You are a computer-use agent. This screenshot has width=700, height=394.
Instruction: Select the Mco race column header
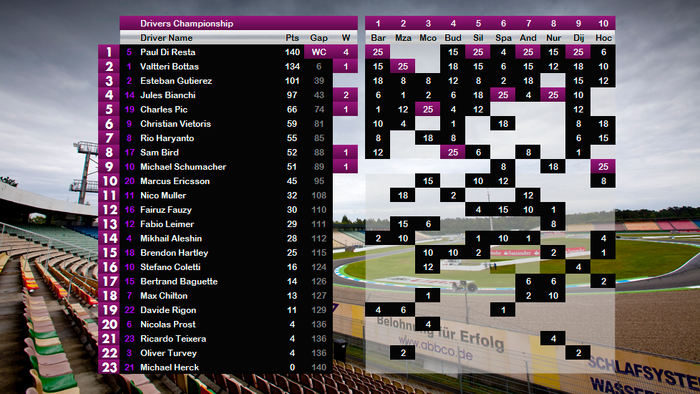tap(428, 38)
